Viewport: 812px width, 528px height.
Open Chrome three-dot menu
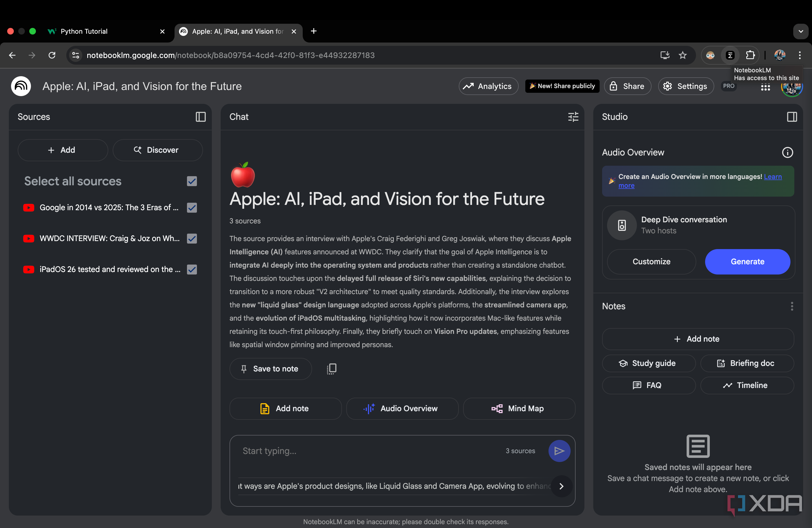pyautogui.click(x=799, y=55)
